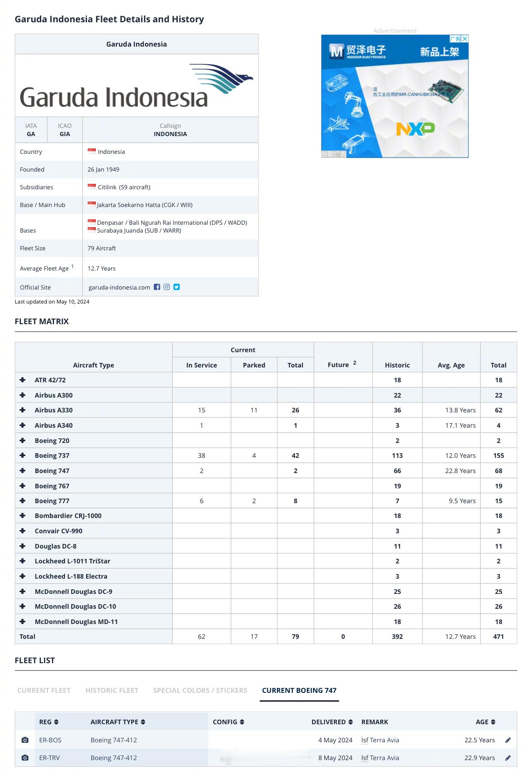Expand the Douglas DC-8 row
532x770 pixels.
pyautogui.click(x=23, y=546)
